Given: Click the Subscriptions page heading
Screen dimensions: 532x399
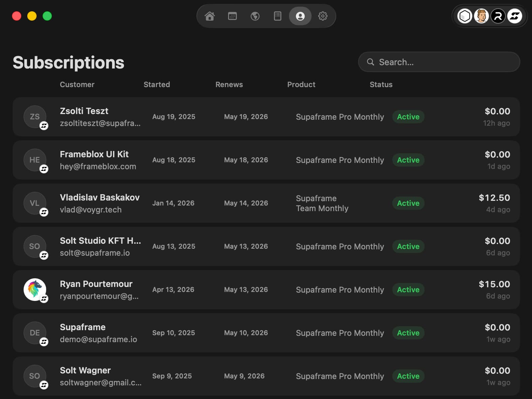Looking at the screenshot, I should pyautogui.click(x=68, y=63).
